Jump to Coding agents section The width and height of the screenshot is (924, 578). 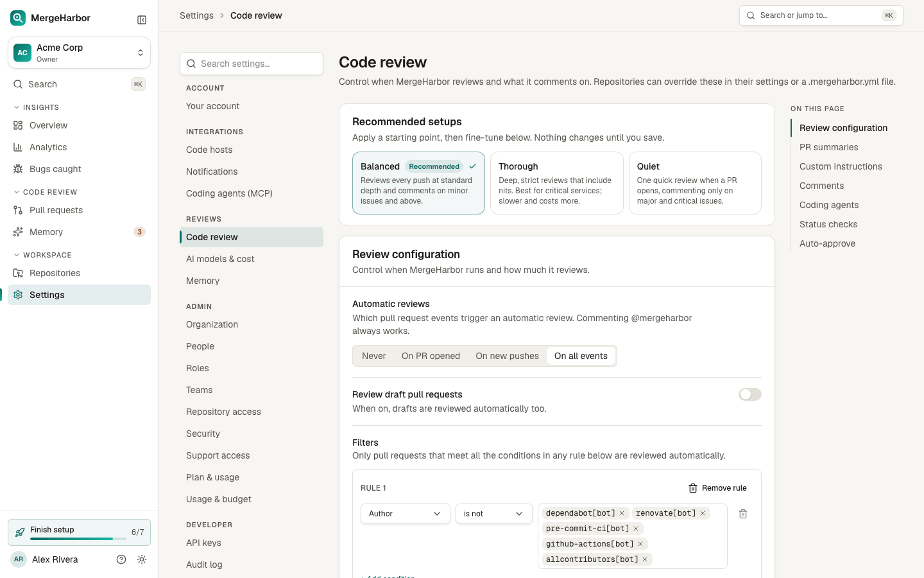point(829,205)
